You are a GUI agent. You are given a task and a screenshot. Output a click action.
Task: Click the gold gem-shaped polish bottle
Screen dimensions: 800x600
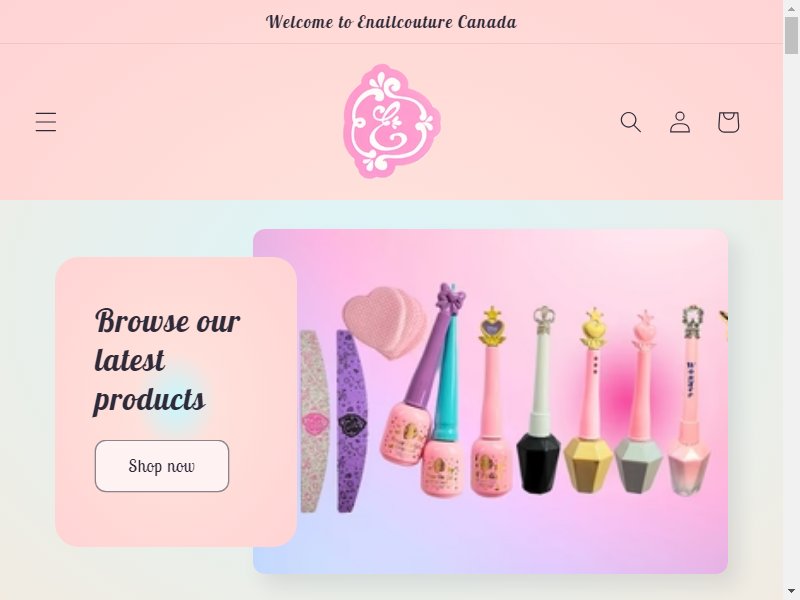[589, 401]
